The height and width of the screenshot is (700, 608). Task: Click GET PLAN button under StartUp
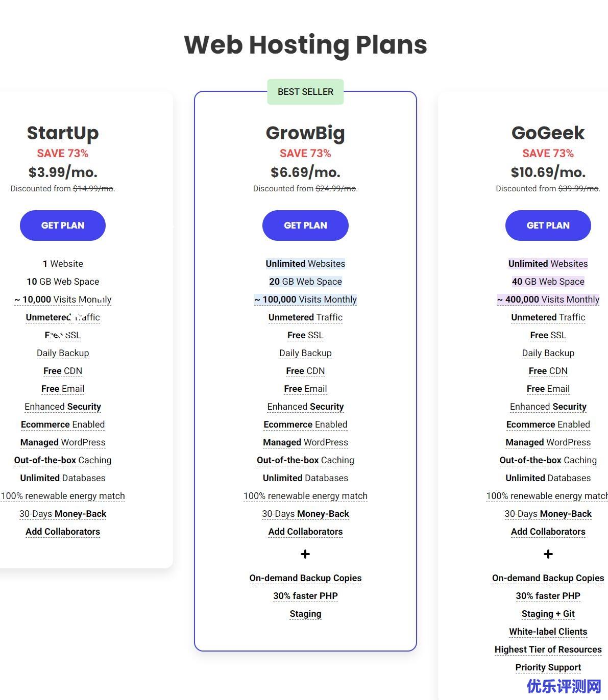63,226
